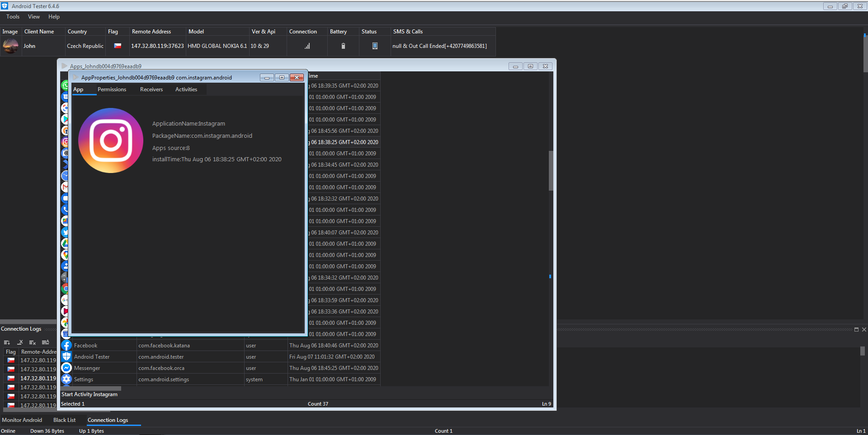Click the Czech flag icon in John's row
The height and width of the screenshot is (435, 868).
point(118,46)
